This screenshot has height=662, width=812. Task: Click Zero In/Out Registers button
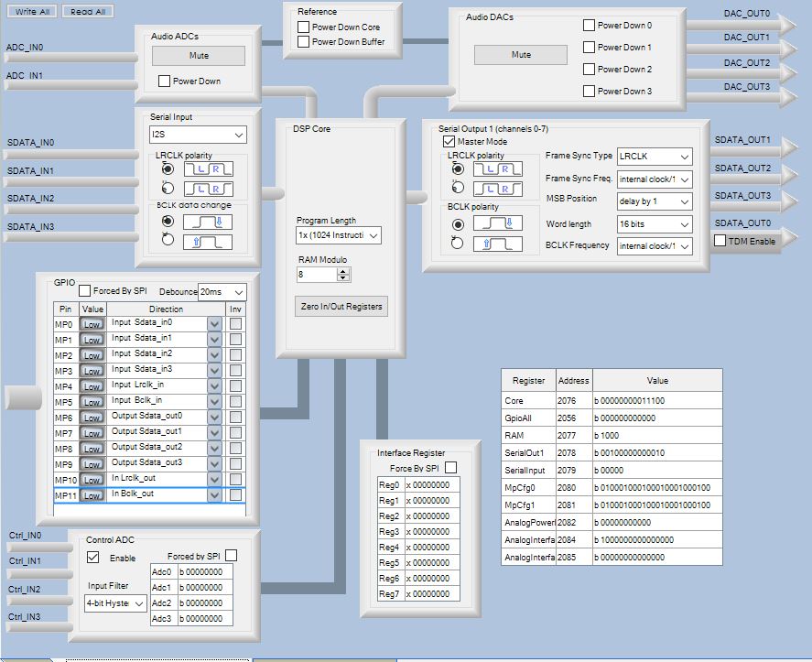[x=341, y=307]
